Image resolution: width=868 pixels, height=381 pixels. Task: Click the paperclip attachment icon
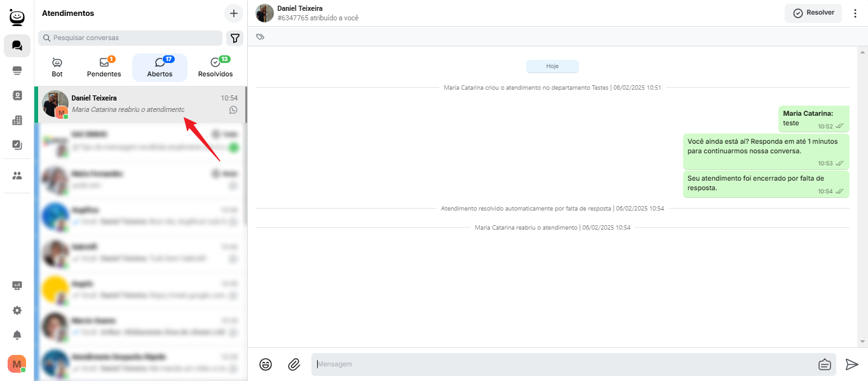[x=294, y=364]
